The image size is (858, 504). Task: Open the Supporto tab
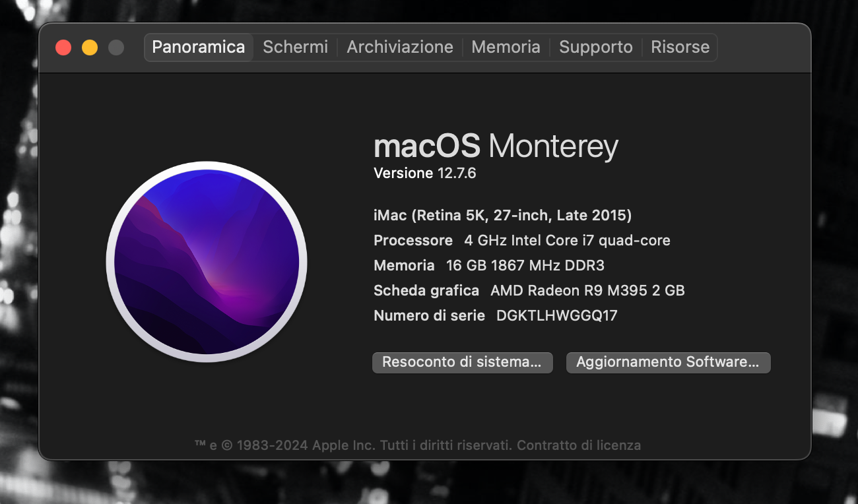(x=596, y=47)
